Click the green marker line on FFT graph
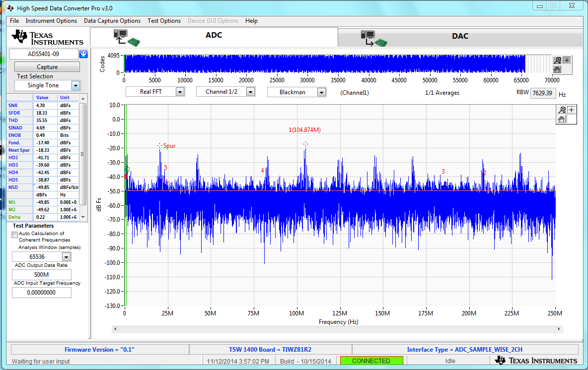The height and width of the screenshot is (370, 588). pyautogui.click(x=126, y=205)
